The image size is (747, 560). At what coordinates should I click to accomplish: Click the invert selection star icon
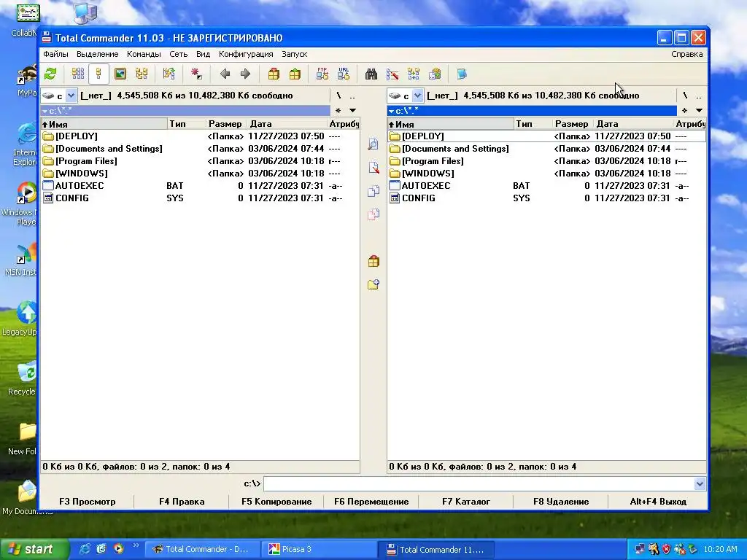click(x=196, y=74)
